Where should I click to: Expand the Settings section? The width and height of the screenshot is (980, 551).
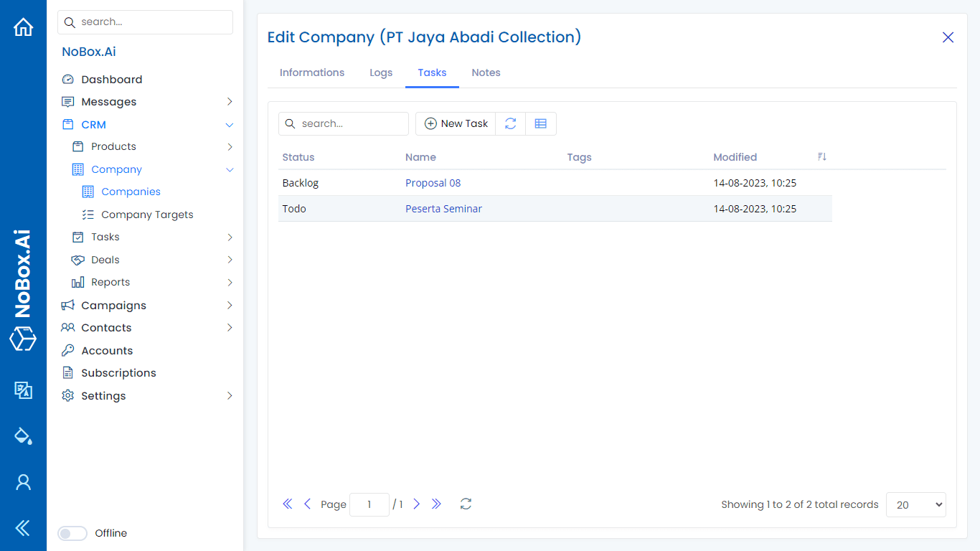pos(230,395)
